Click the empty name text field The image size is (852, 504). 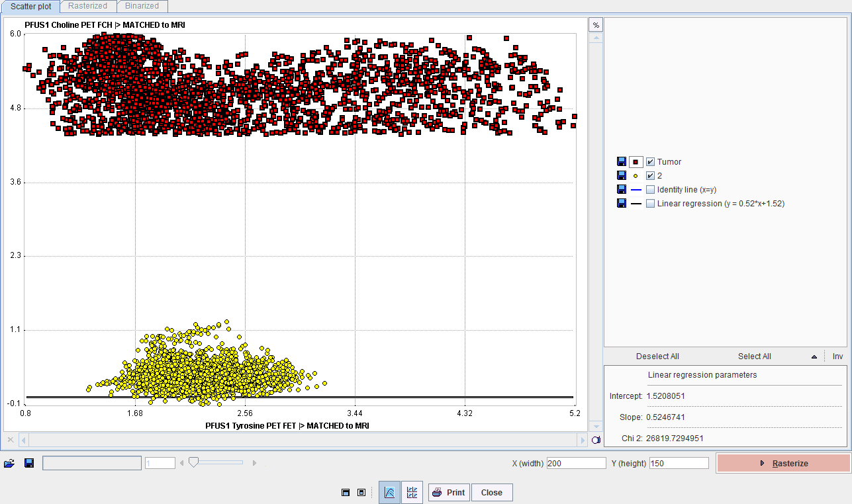coord(92,463)
